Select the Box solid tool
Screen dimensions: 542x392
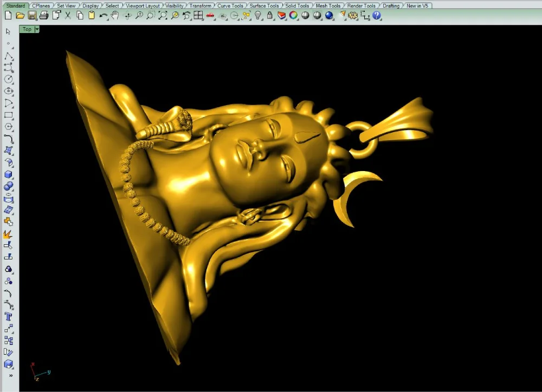[x=8, y=174]
